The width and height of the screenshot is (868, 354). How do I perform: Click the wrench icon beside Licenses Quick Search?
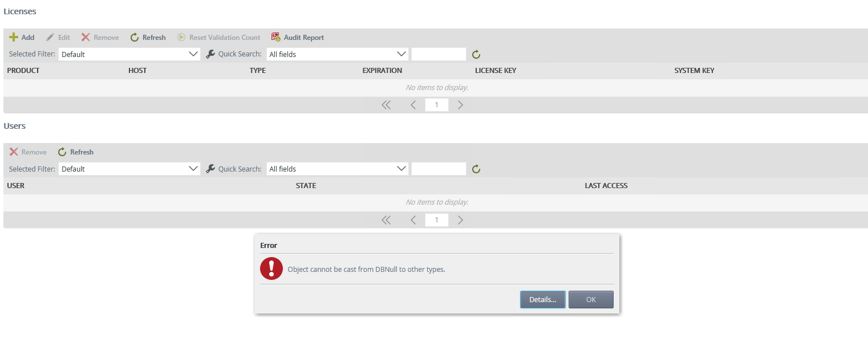tap(210, 54)
